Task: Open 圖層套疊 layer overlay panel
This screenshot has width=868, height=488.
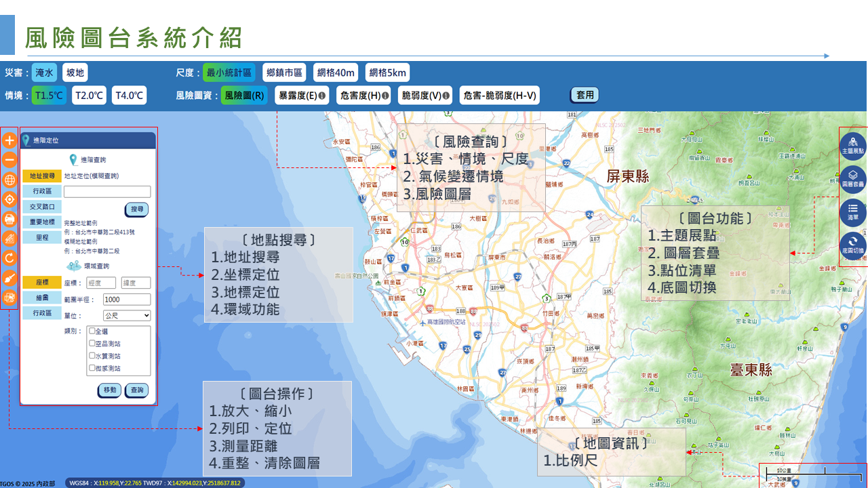Action: (852, 178)
